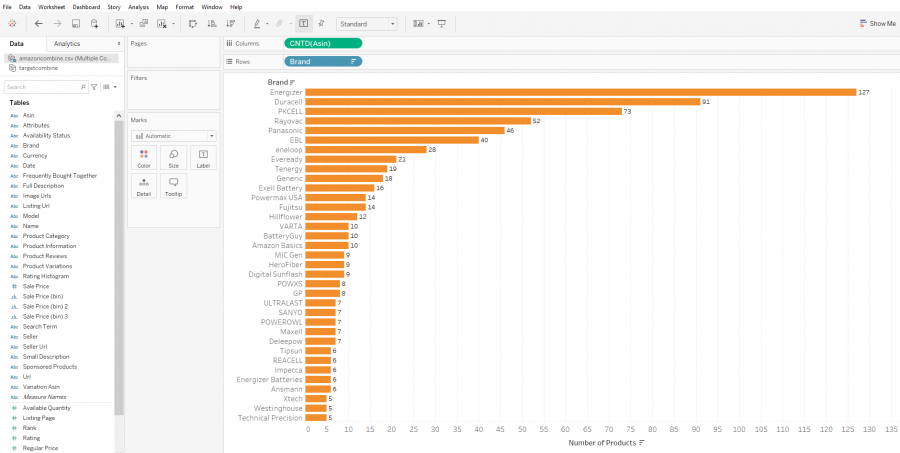Open the Standard fit dropdown

pyautogui.click(x=367, y=23)
